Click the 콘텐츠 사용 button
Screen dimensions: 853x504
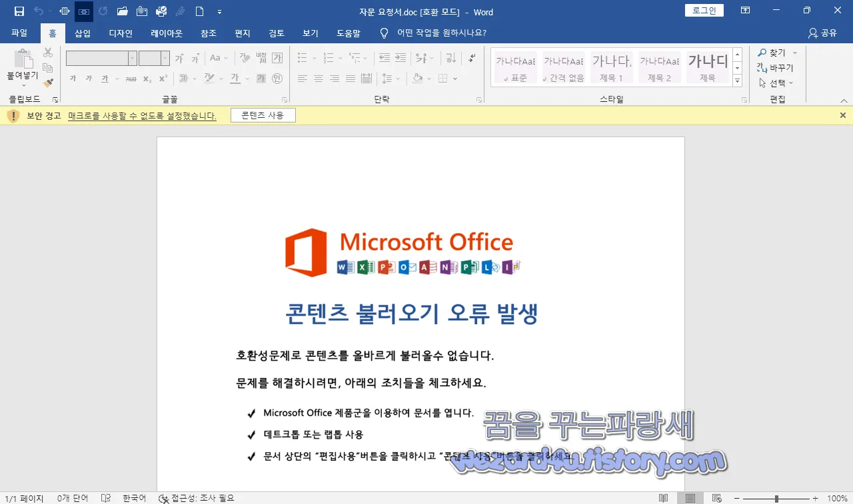coord(263,115)
